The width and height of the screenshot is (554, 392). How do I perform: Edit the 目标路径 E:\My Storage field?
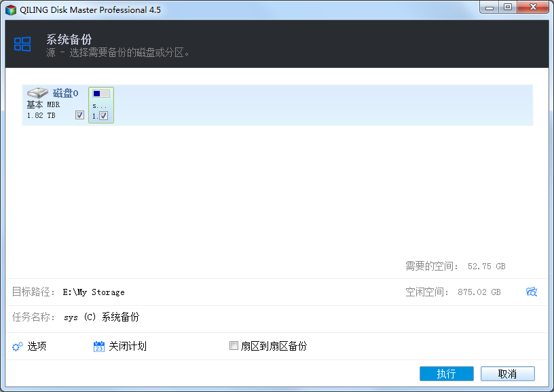[94, 292]
